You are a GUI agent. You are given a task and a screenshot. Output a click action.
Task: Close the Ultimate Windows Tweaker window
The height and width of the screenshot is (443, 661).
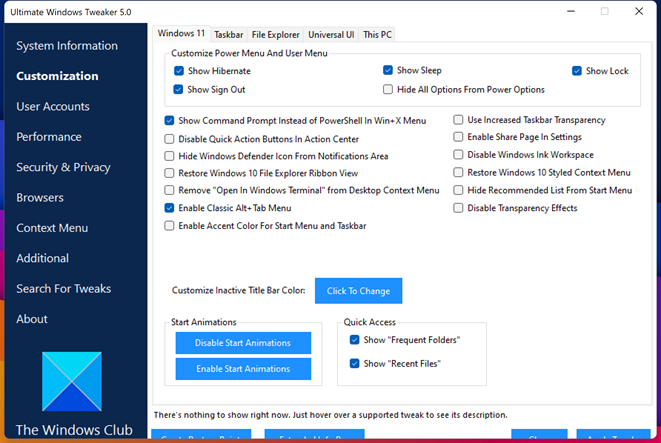click(x=639, y=11)
